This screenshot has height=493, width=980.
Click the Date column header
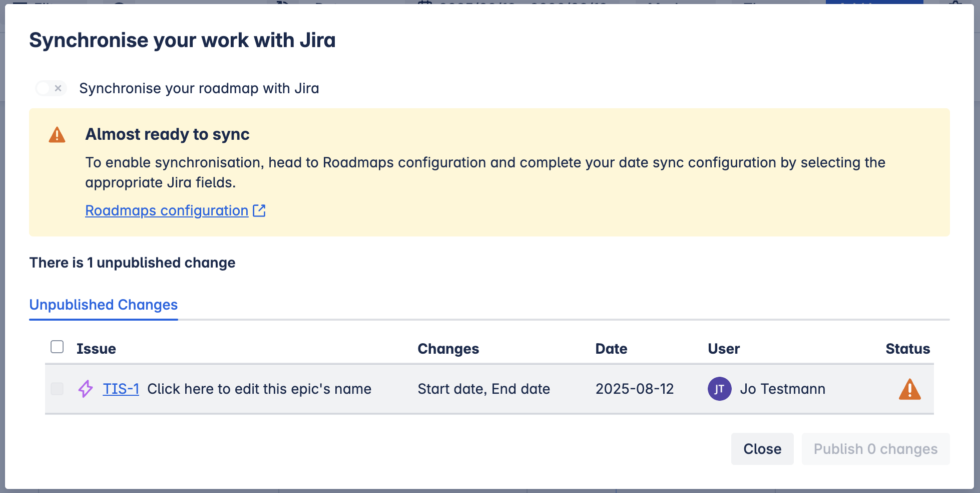(x=611, y=349)
